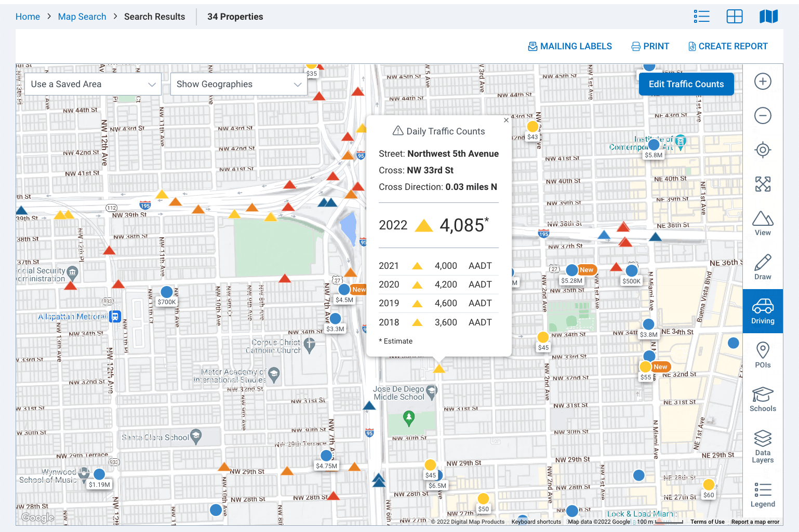Open the Draw tool
This screenshot has width=799, height=532.
click(762, 266)
